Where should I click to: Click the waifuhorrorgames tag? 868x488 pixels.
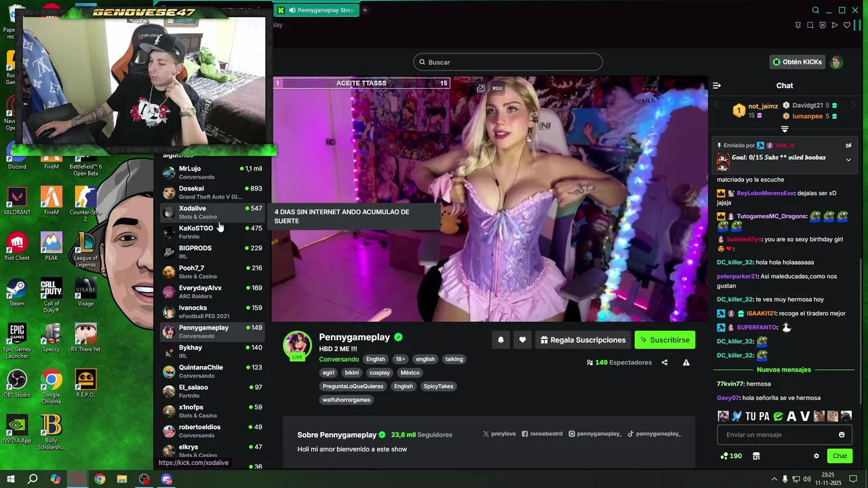(347, 400)
